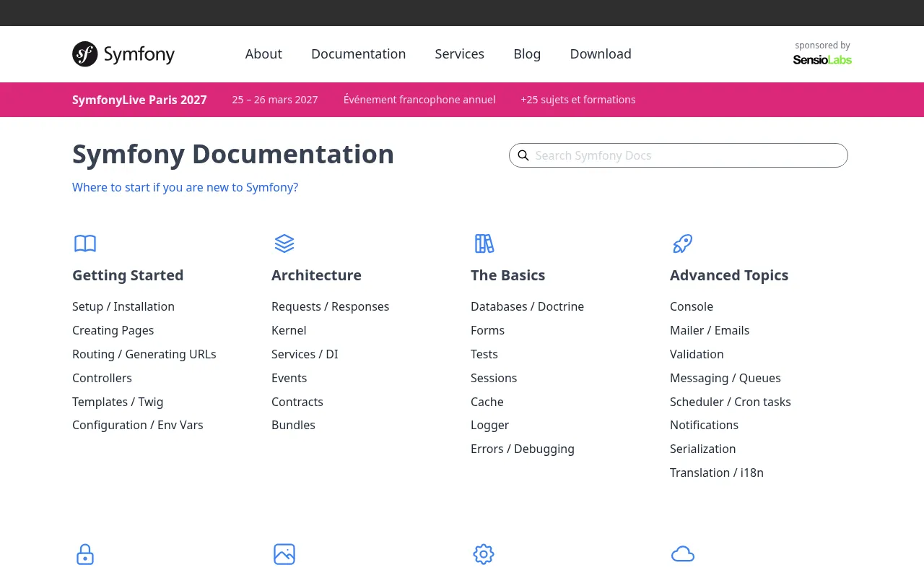Click the gear section icon

pos(484,554)
